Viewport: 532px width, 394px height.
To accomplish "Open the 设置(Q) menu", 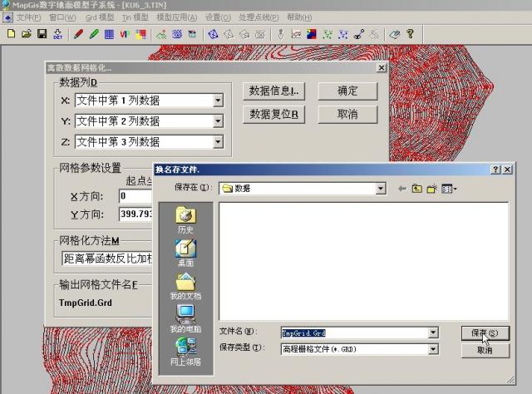I will pyautogui.click(x=218, y=17).
